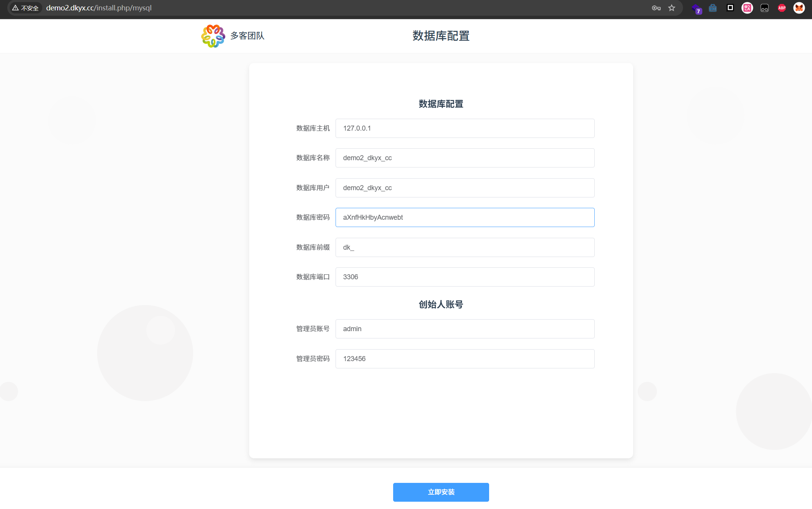The width and height of the screenshot is (812, 509).
Task: Bookmark this page with the star icon
Action: point(671,8)
